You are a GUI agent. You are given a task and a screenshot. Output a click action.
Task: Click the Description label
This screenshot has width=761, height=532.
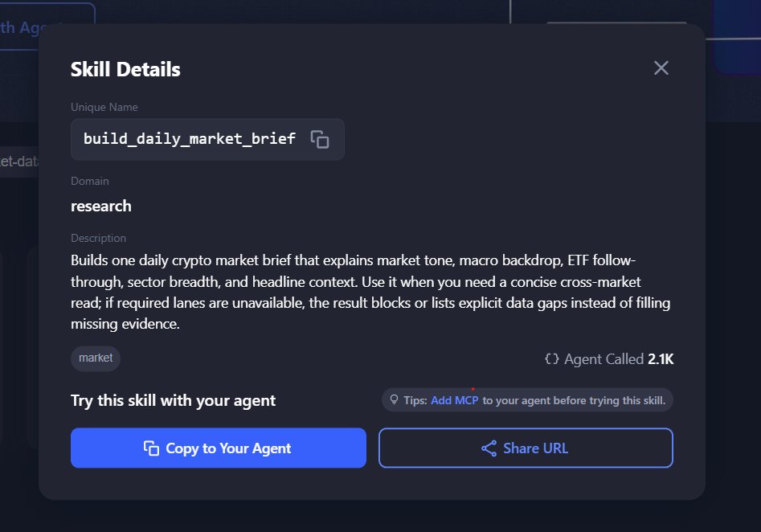tap(99, 239)
